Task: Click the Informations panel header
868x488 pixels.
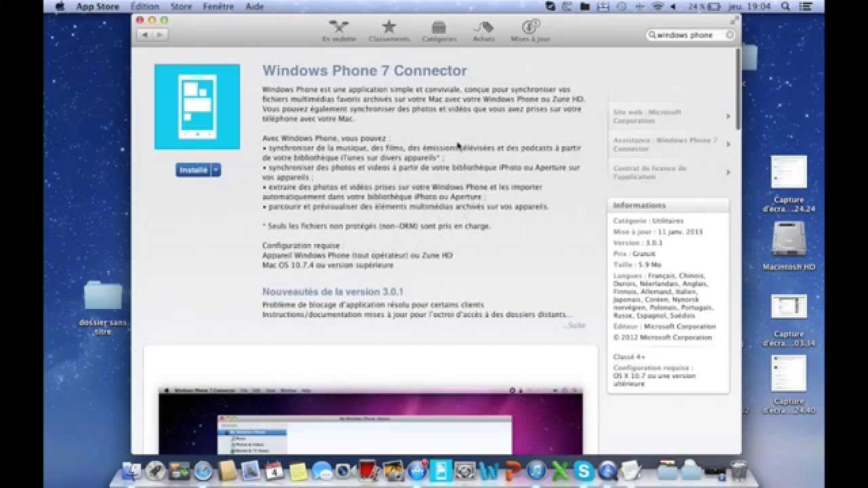Action: click(x=669, y=205)
